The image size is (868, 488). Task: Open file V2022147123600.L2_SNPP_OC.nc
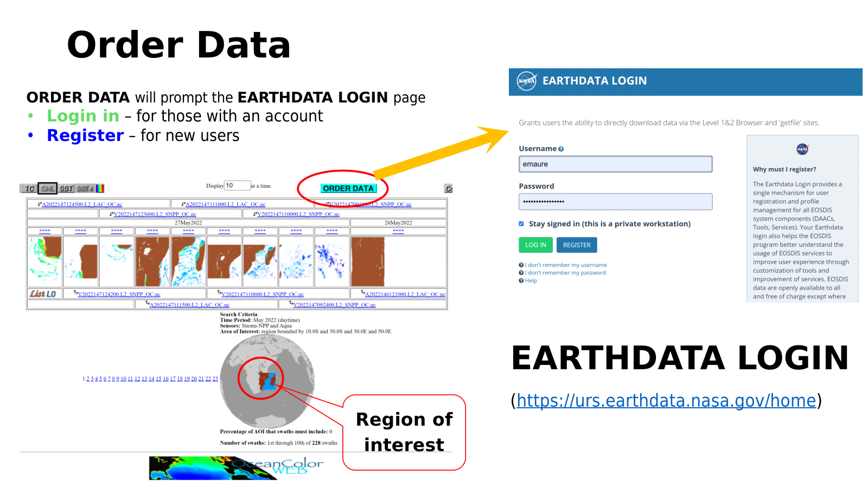point(155,214)
